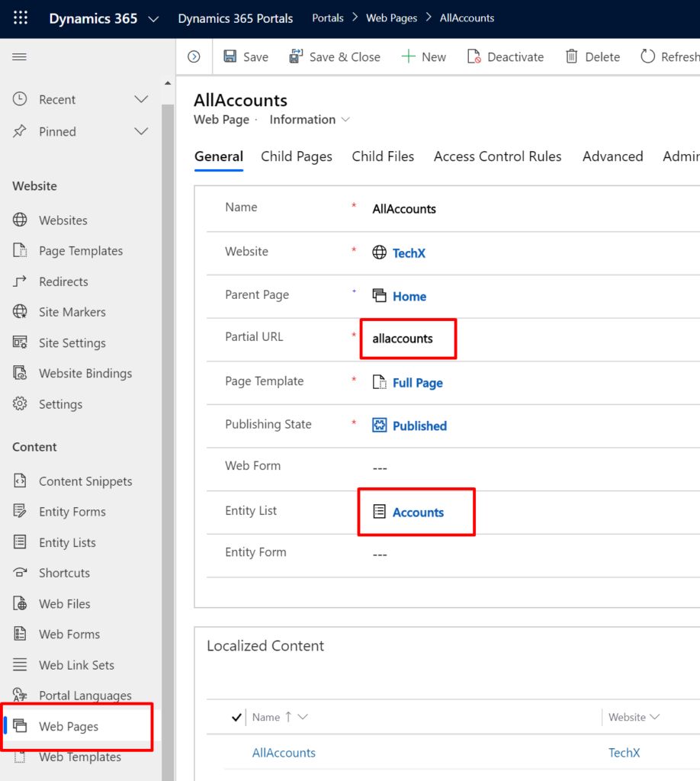Click the Site Markers icon
The height and width of the screenshot is (781, 700).
(20, 312)
